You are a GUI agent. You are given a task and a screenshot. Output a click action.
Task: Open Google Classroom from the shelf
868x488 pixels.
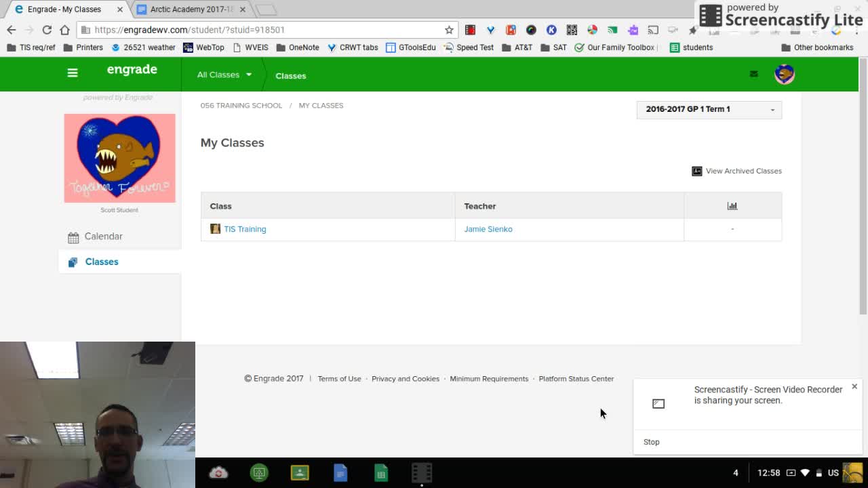[300, 472]
